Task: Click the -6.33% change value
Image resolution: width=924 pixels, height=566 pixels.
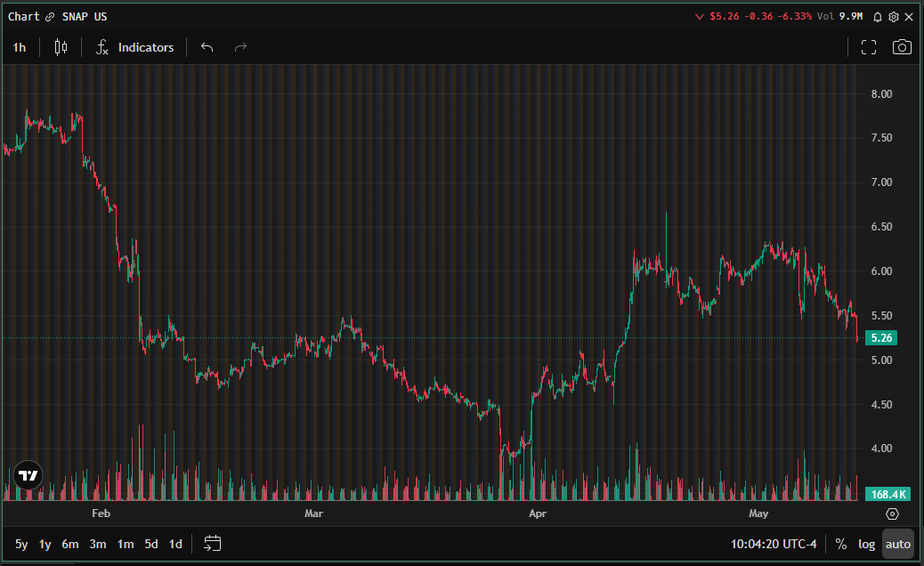Action: coord(794,17)
